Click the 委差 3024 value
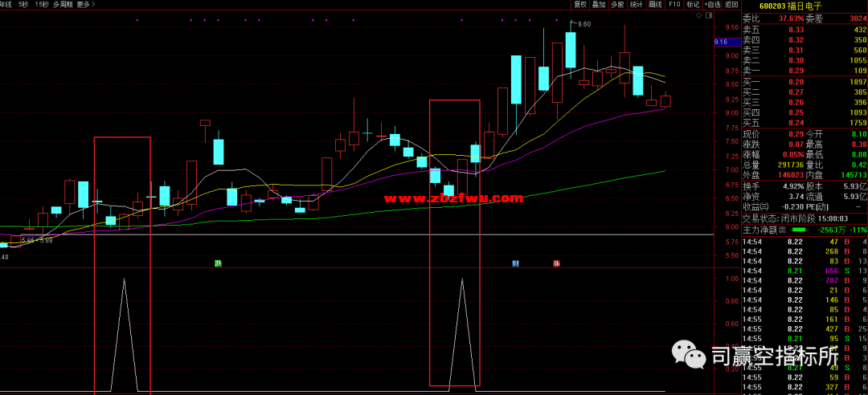The height and width of the screenshot is (395, 868). pos(858,18)
